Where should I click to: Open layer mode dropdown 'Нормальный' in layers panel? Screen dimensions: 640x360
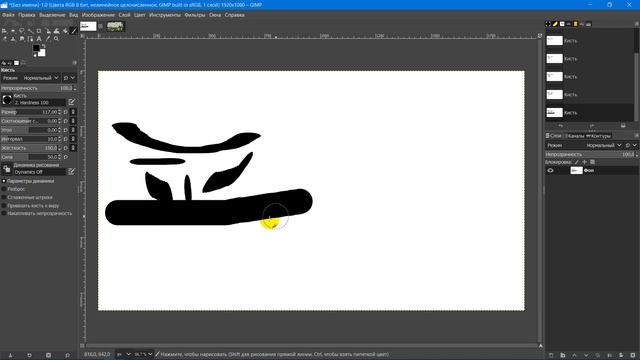604,145
